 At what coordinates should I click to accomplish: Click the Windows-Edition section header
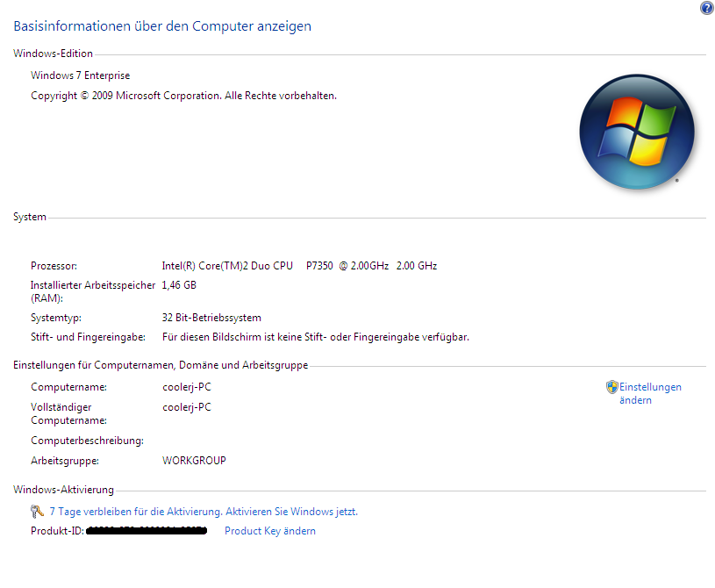click(x=53, y=54)
